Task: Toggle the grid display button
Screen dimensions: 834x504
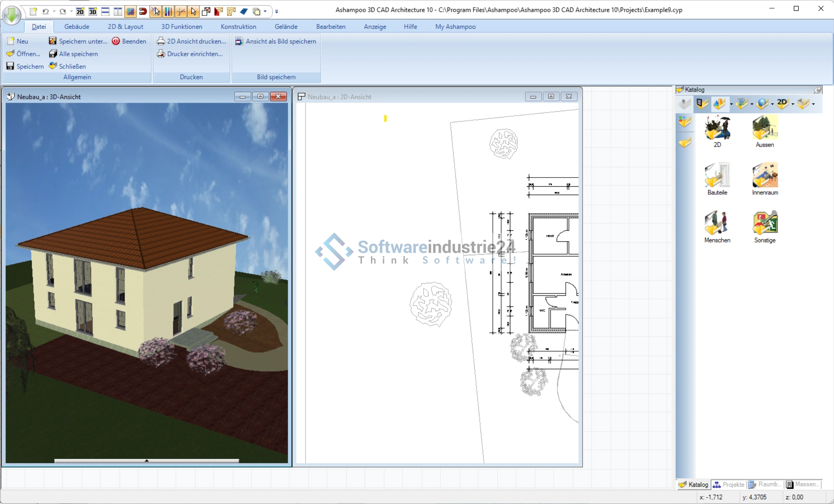Action: click(130, 11)
